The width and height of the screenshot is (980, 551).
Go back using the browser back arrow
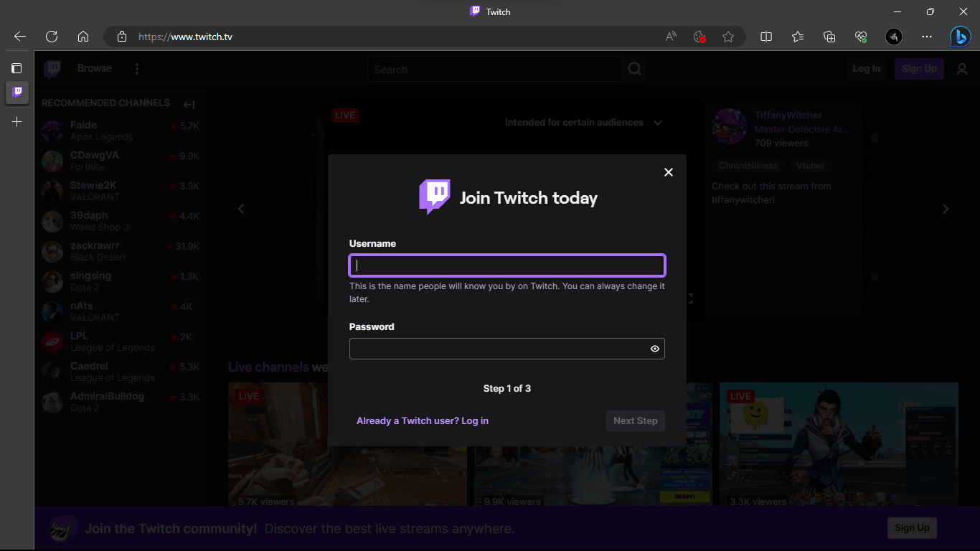click(x=20, y=37)
